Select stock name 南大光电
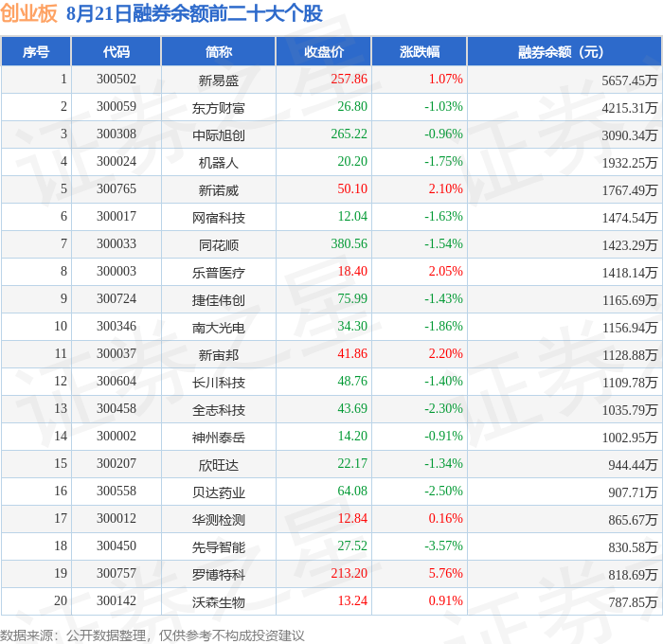 219,328
